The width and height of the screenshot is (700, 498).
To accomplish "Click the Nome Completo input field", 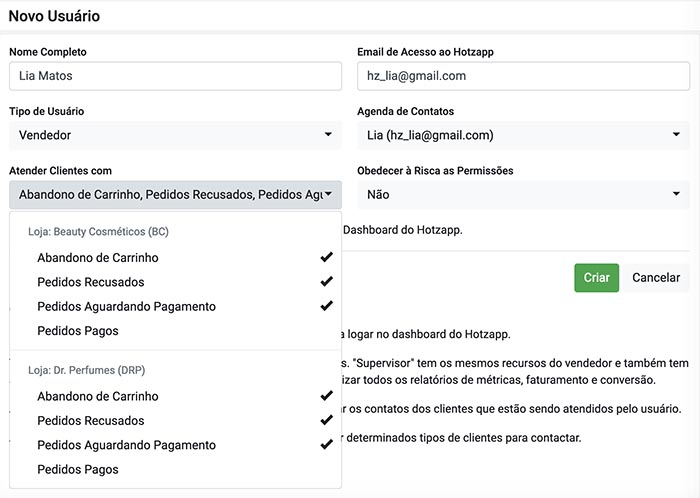I will 175,76.
